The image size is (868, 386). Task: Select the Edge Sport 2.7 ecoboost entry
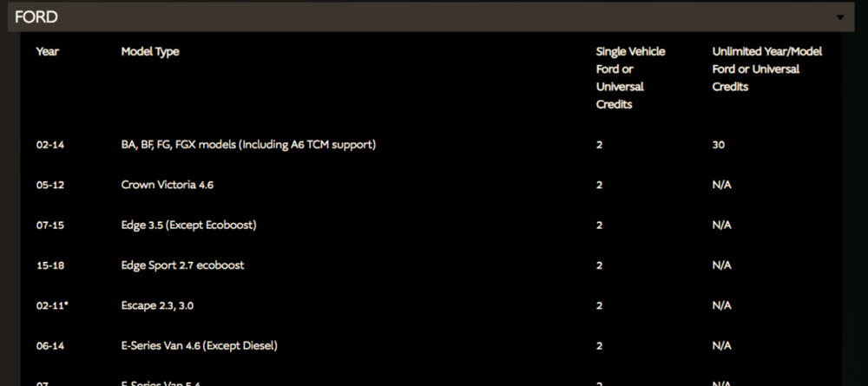(182, 265)
